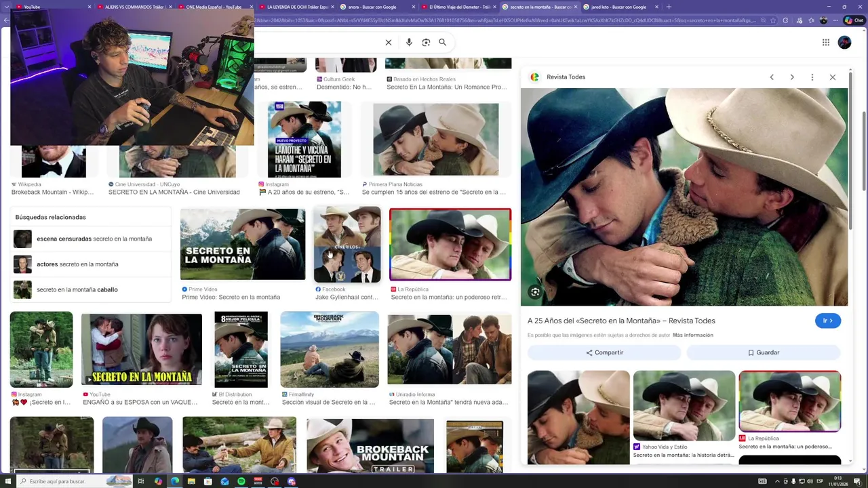This screenshot has height=488, width=868.
Task: Open Facebook Jake Gyllenhaal image result
Action: (x=347, y=245)
